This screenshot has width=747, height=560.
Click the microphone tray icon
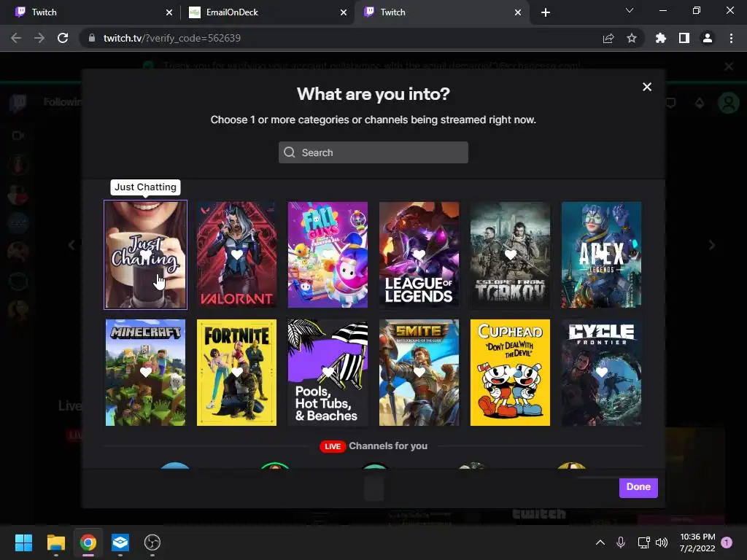621,542
